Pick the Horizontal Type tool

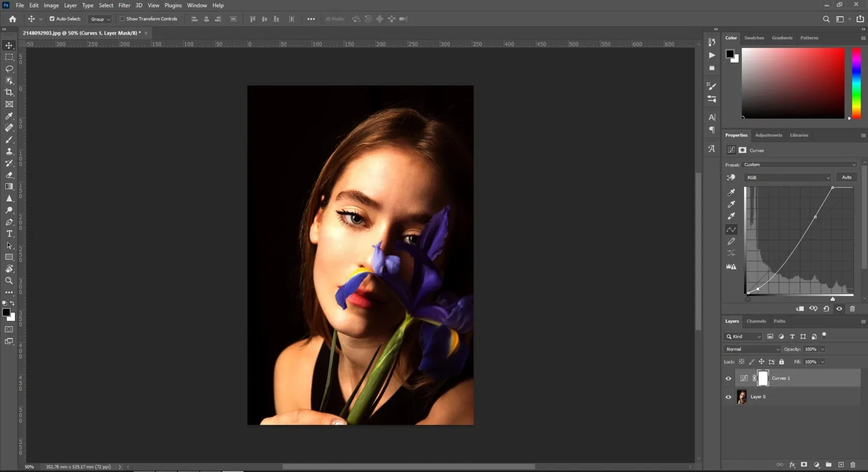(9, 234)
